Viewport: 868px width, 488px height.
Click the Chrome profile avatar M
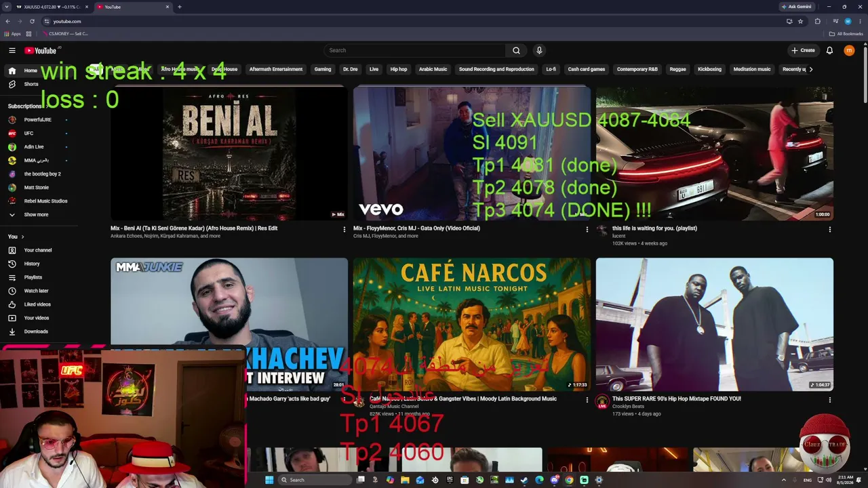[848, 21]
